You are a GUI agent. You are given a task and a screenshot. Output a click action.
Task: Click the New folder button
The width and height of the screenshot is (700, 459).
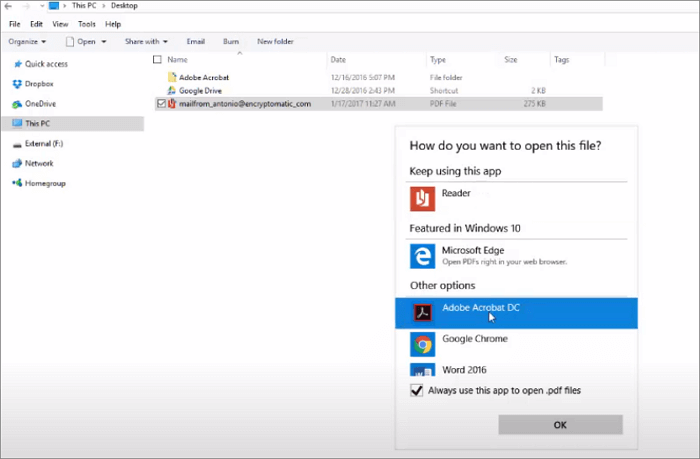pyautogui.click(x=275, y=41)
